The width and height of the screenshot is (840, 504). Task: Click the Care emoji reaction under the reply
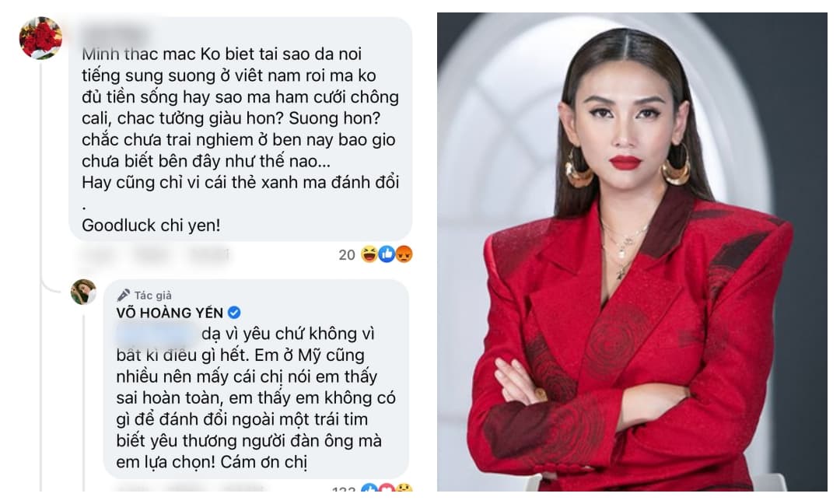click(404, 488)
